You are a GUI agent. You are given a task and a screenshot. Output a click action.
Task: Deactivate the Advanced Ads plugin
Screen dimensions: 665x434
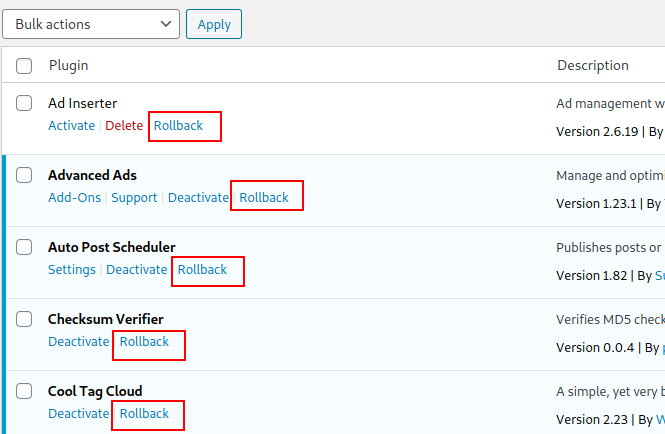click(198, 198)
